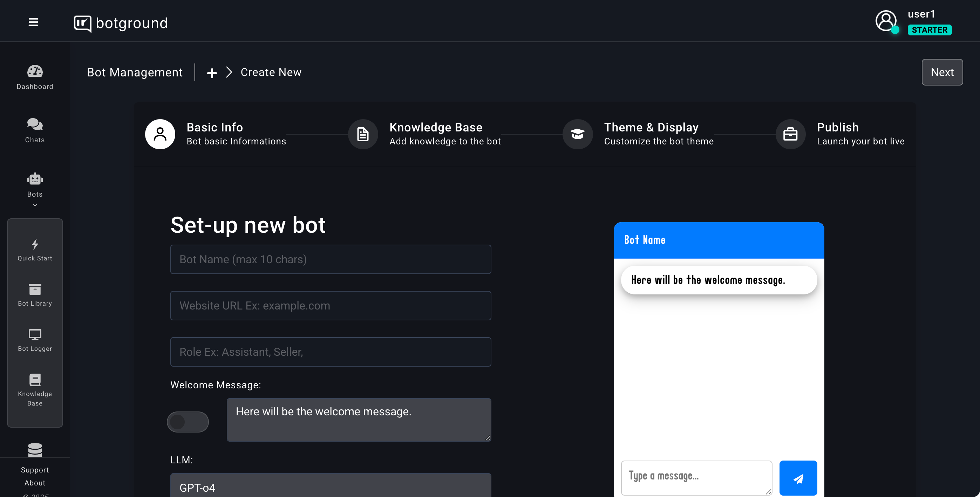Collapse the Bots submenu chevron
980x497 pixels.
35,205
